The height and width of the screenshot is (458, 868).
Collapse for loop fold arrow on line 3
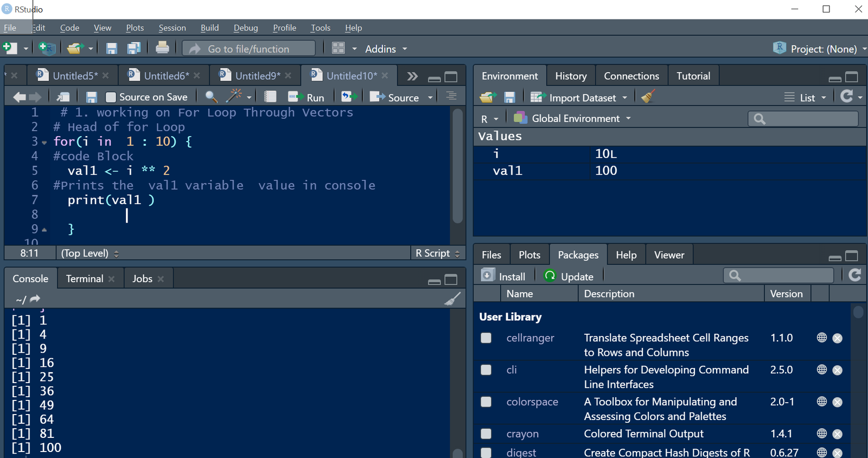click(44, 143)
